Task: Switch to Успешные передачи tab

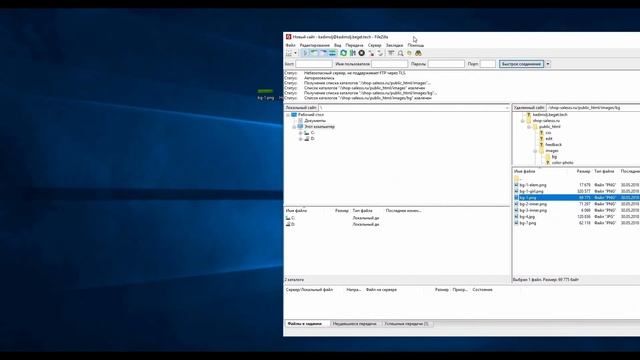Action: point(407,324)
